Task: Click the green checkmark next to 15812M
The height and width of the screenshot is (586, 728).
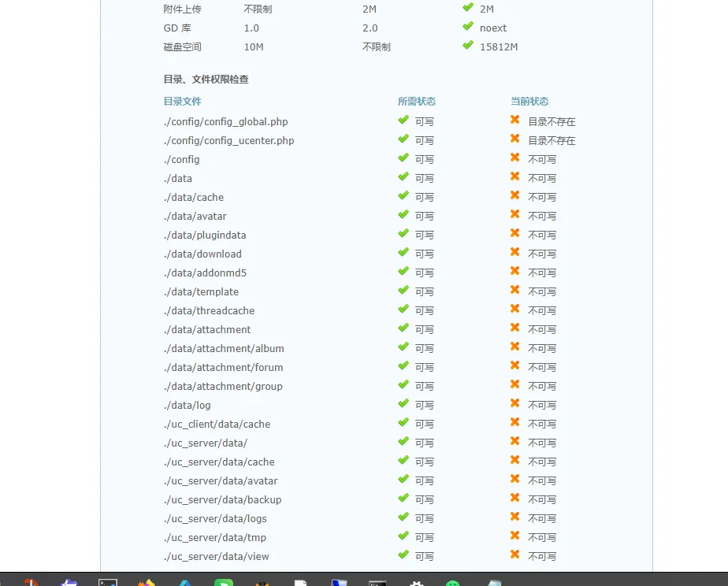Action: tap(468, 45)
